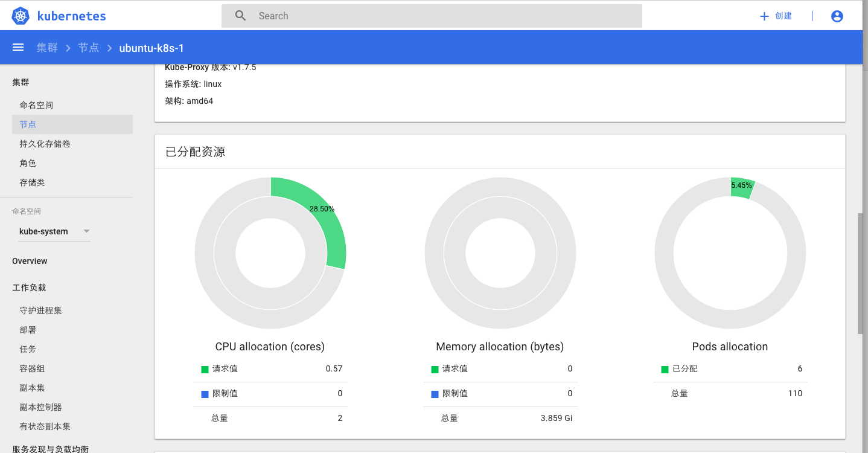Go to 部署 under 工作负载
Viewport: 868px width, 453px height.
pyautogui.click(x=28, y=330)
